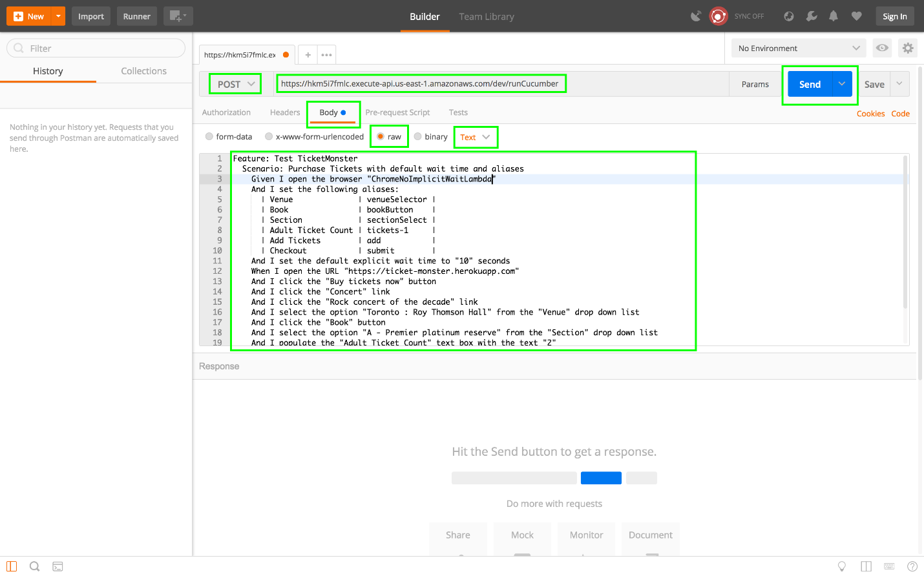Click the sync status icon
The width and height of the screenshot is (924, 576).
tap(719, 16)
